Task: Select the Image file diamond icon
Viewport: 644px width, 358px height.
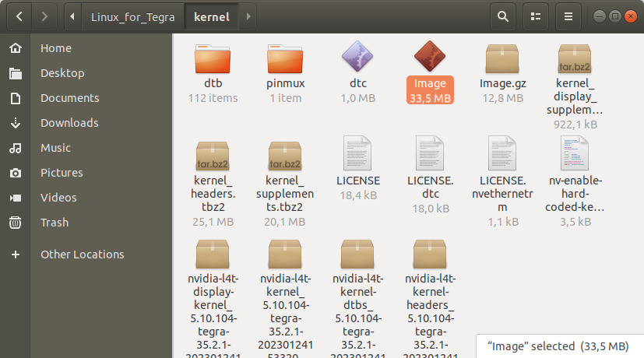Action: (x=430, y=56)
